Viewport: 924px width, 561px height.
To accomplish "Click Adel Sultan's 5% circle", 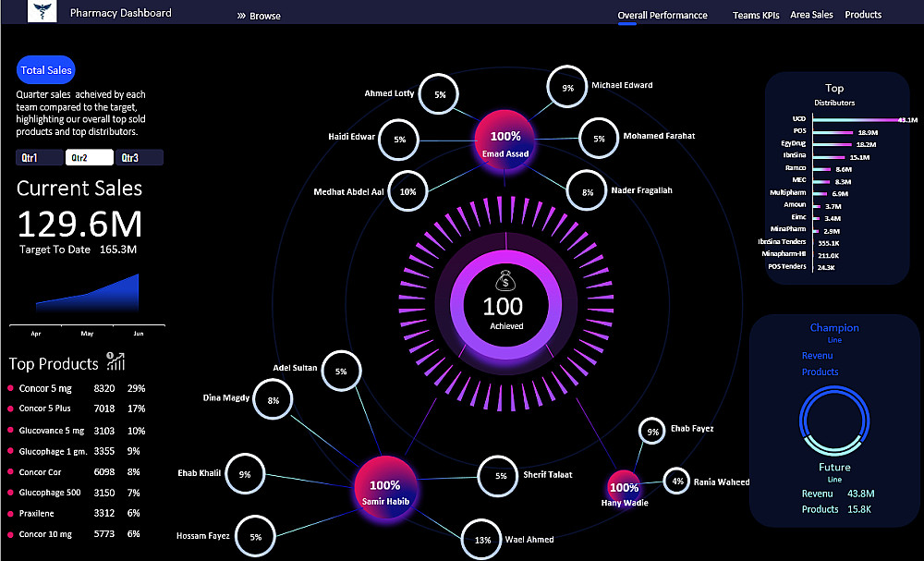I will coord(341,372).
